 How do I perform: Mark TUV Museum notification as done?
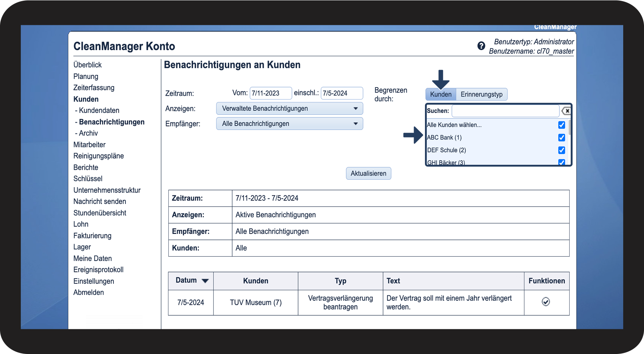[x=546, y=302]
